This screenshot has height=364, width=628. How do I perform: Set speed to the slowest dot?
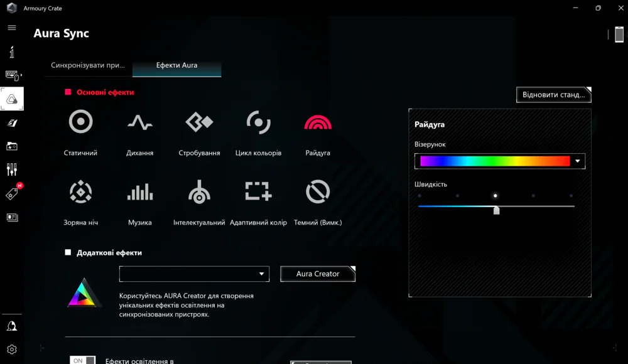tap(420, 196)
